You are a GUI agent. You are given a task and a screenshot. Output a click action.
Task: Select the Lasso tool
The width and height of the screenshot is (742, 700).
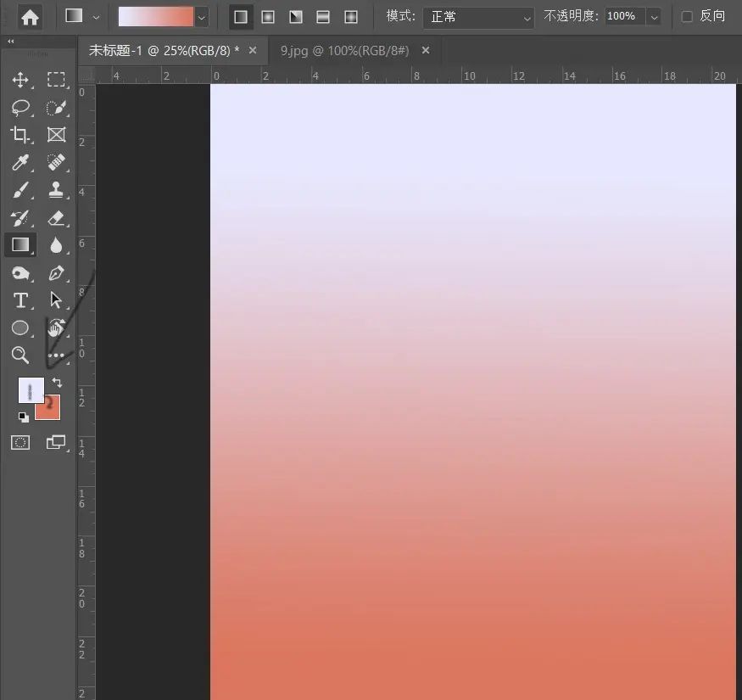coord(20,108)
